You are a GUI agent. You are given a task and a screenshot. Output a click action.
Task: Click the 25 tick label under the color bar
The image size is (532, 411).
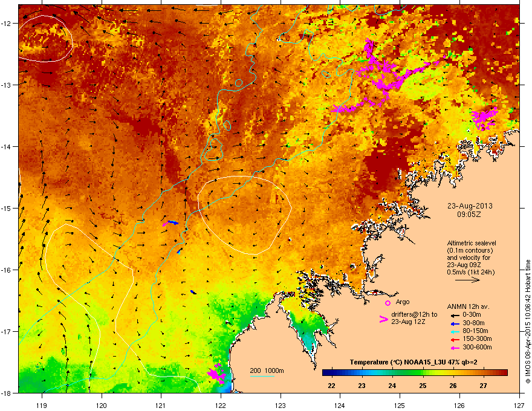point(423,386)
